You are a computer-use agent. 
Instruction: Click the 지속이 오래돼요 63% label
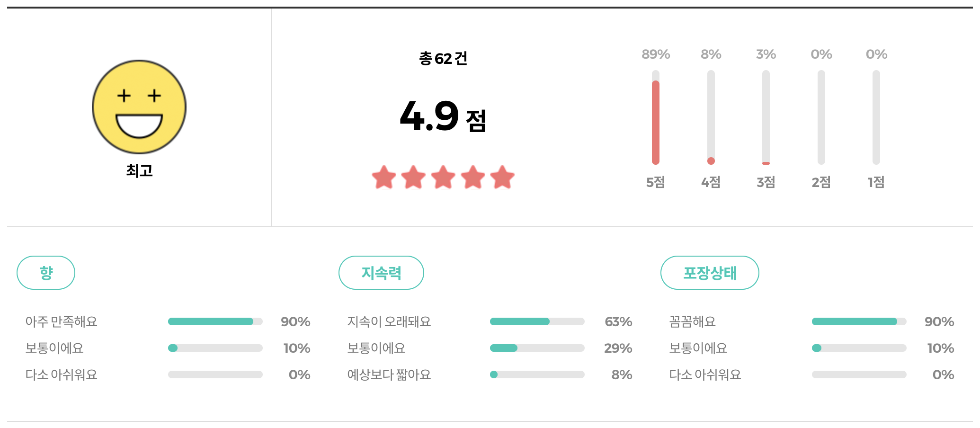(x=388, y=321)
